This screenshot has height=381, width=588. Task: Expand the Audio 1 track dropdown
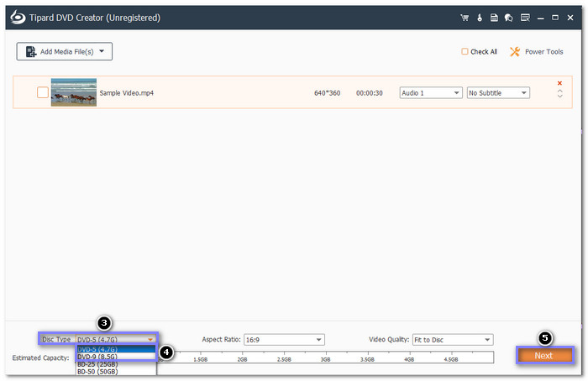point(430,93)
